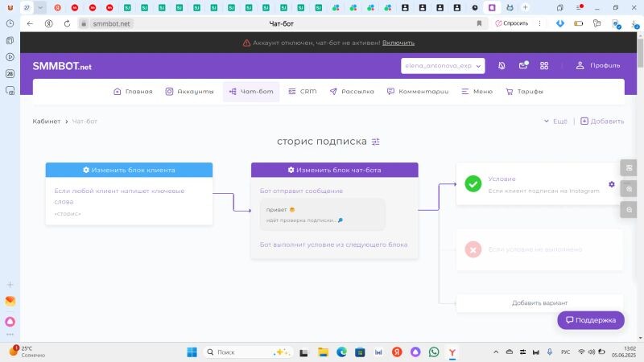644x362 pixels.
Task: Click the zoom out canvas button
Action: 629,209
